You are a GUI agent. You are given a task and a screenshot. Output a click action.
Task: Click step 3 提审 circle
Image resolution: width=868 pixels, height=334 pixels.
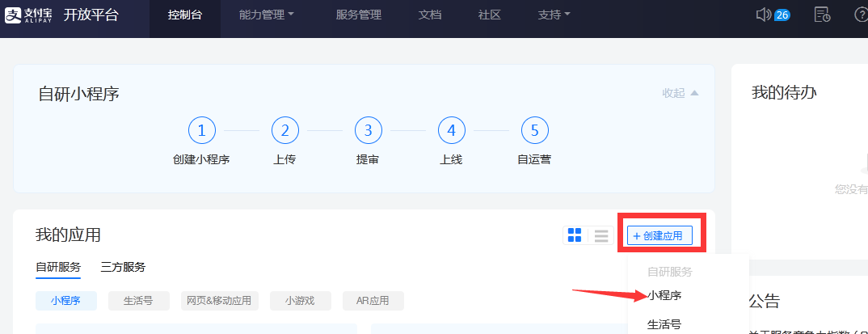(x=368, y=131)
